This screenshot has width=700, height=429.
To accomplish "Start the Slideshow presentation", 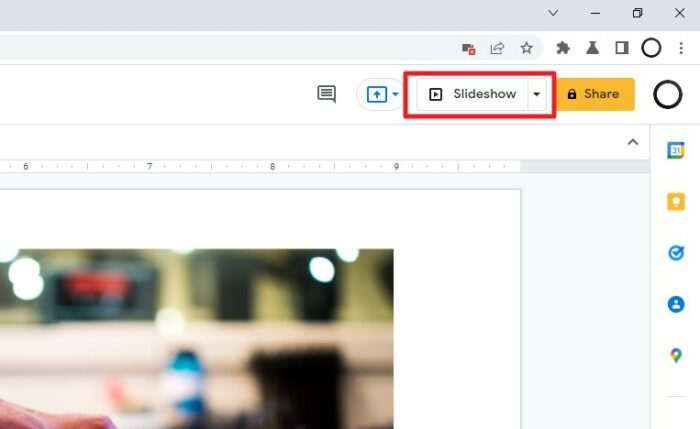I will pos(472,94).
